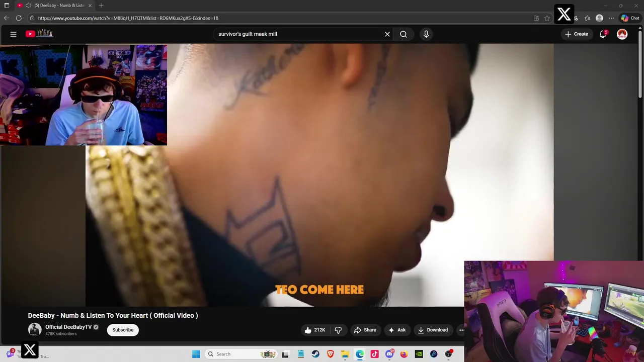Open the Ask AI button
The height and width of the screenshot is (362, 644).
397,330
